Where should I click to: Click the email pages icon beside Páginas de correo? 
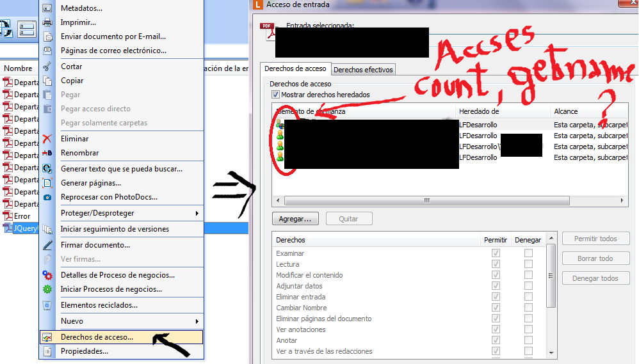pyautogui.click(x=47, y=51)
